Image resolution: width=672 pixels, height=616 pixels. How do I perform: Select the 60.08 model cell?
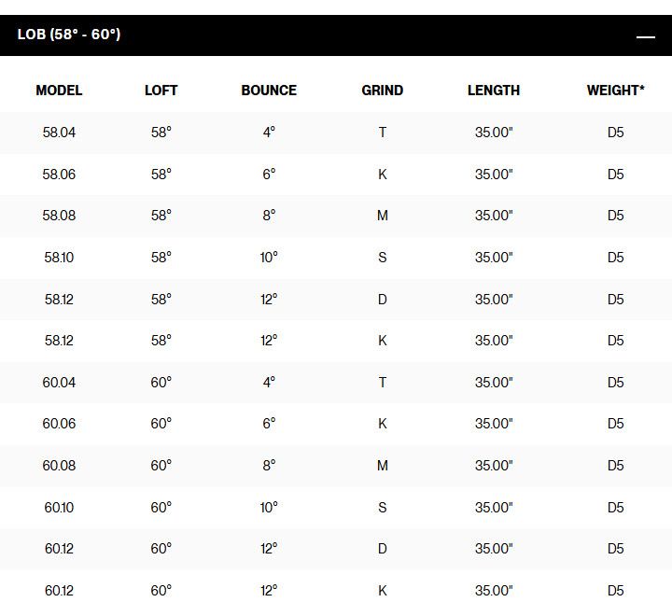tap(59, 466)
